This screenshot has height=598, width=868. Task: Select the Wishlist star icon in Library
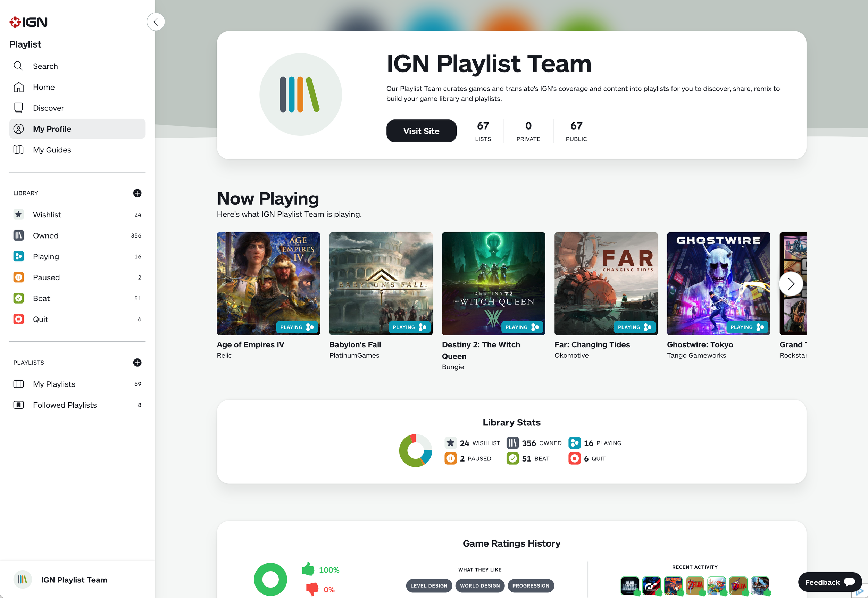tap(18, 214)
